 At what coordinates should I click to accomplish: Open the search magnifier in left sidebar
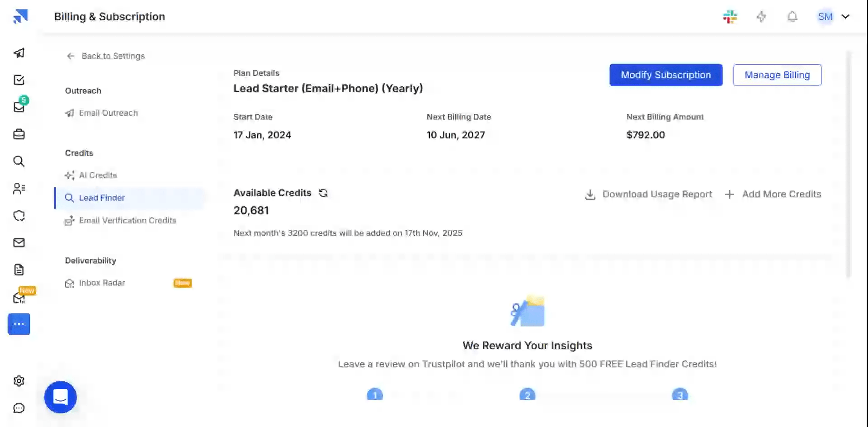tap(19, 161)
